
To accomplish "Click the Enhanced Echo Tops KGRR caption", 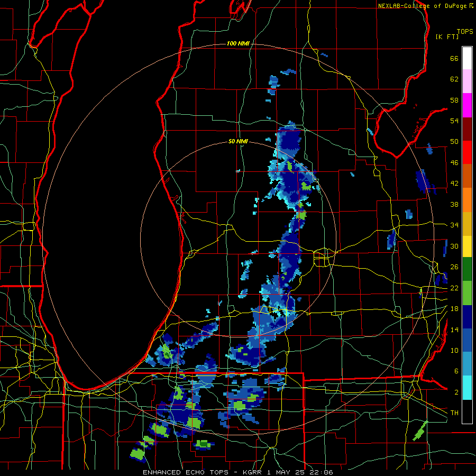I will point(238,472).
